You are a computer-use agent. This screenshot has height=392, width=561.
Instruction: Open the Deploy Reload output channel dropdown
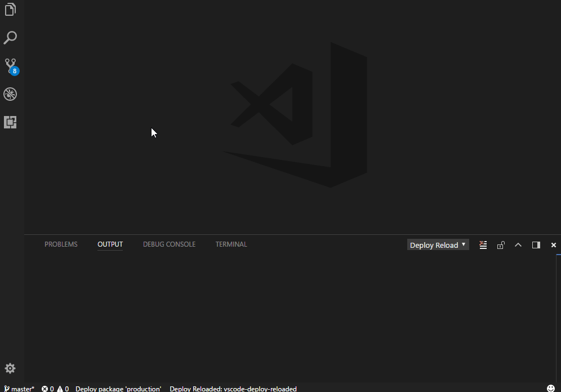click(x=438, y=245)
